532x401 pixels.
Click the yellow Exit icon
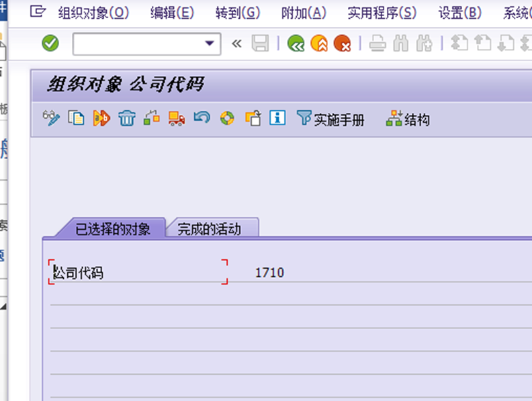pos(319,44)
